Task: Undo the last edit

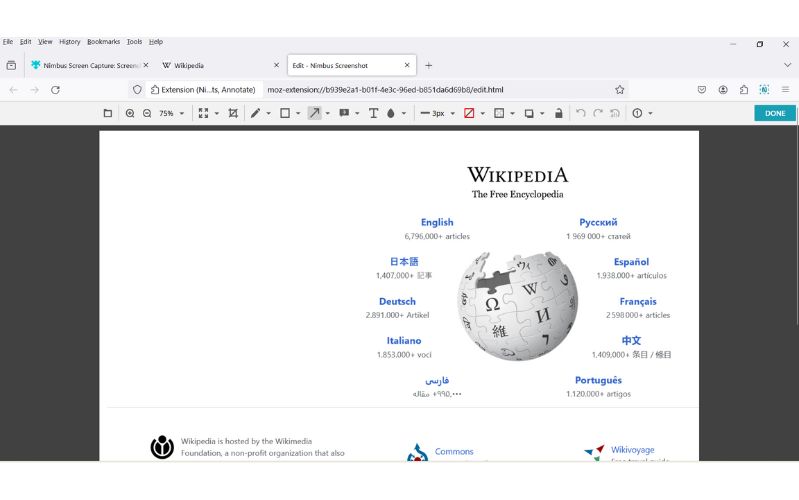Action: click(580, 113)
